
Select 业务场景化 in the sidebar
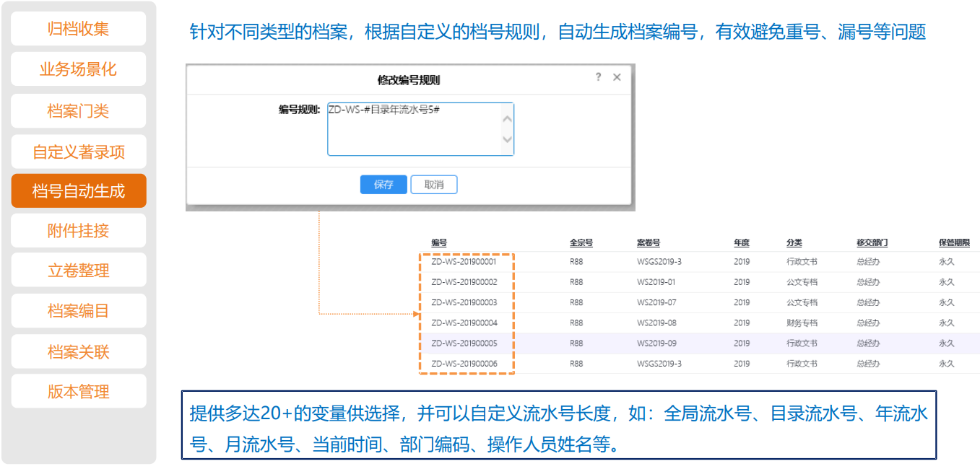pyautogui.click(x=79, y=69)
